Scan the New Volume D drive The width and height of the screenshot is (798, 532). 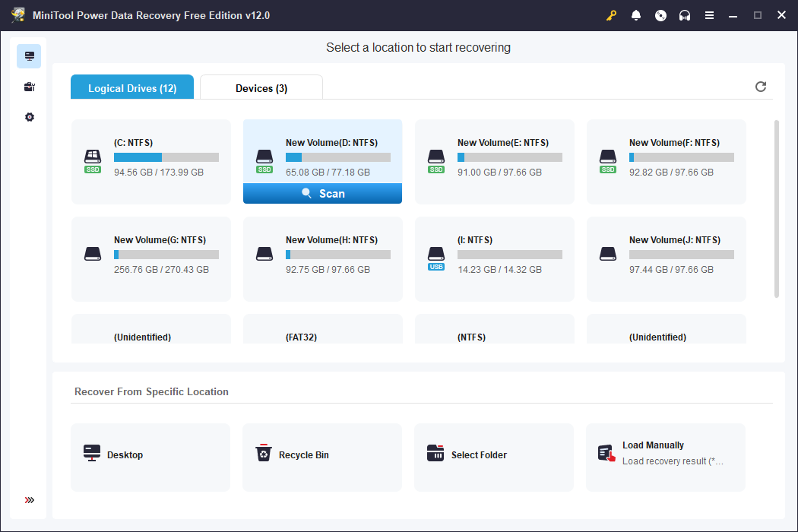tap(322, 193)
